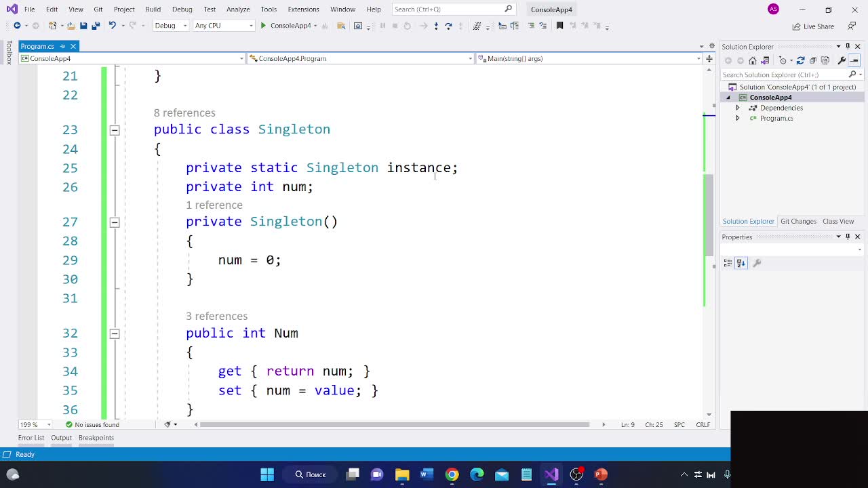This screenshot has height=488, width=868.
Task: Click in the Search (Ctrl+Q) box
Action: pyautogui.click(x=453, y=9)
